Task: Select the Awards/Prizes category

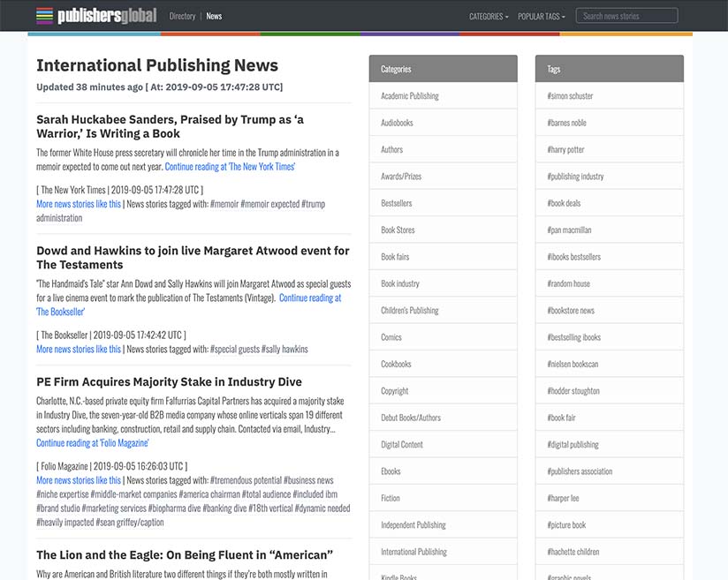Action: point(443,177)
